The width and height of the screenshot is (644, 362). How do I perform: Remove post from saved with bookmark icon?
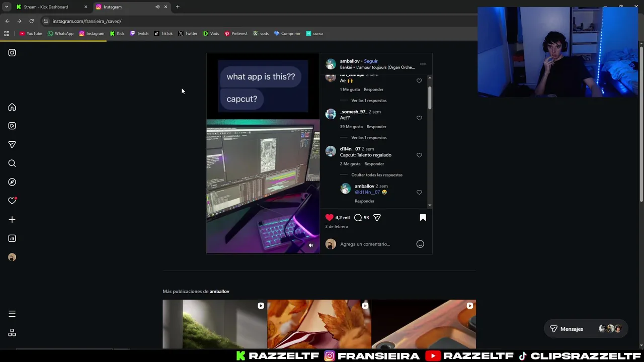423,218
